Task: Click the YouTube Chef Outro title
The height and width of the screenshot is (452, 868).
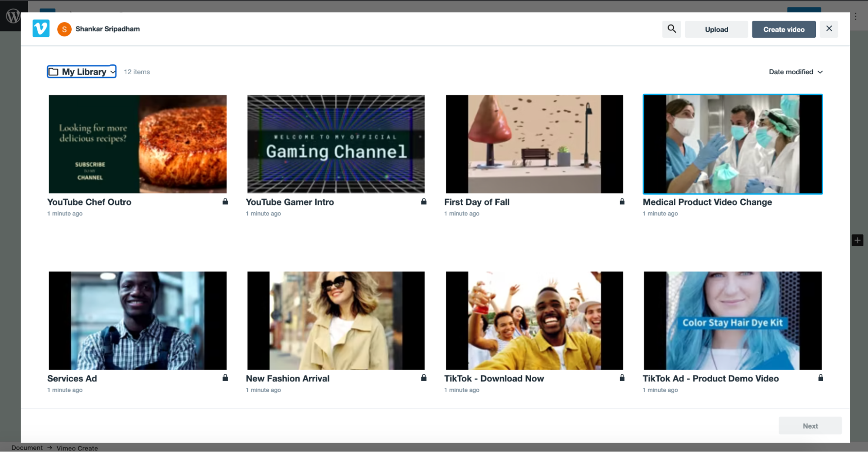Action: point(89,202)
